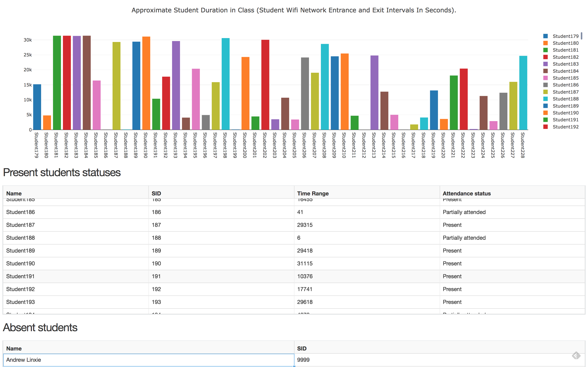Click the Time Range column header

pos(313,193)
